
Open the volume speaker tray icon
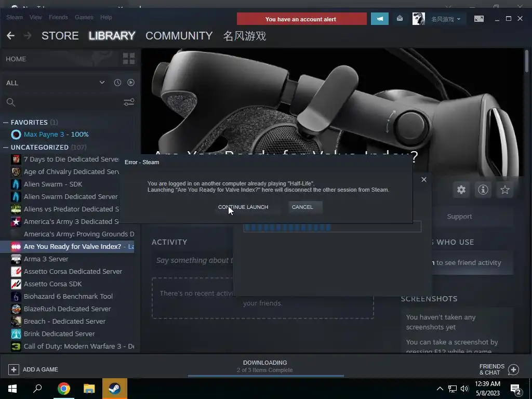point(464,389)
